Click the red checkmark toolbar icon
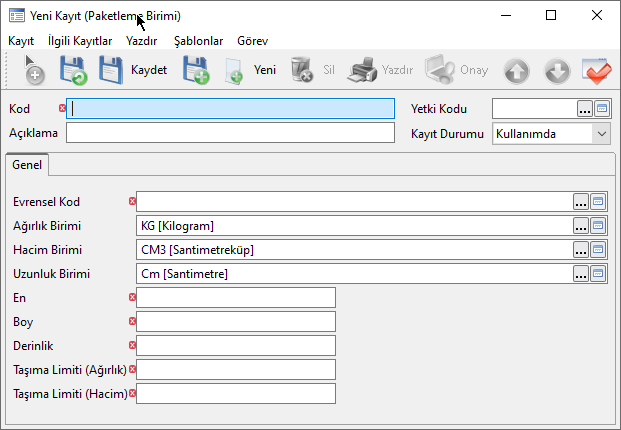 click(x=597, y=70)
